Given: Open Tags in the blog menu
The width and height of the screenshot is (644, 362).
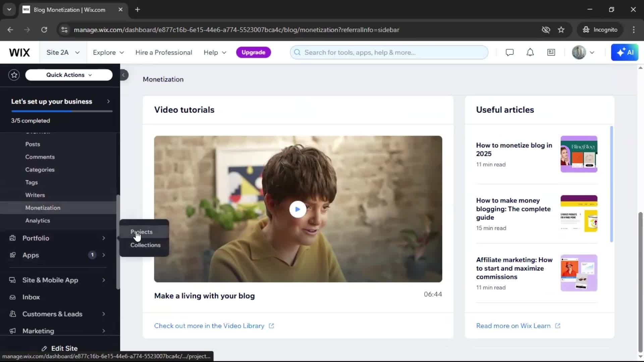Looking at the screenshot, I should [32, 182].
